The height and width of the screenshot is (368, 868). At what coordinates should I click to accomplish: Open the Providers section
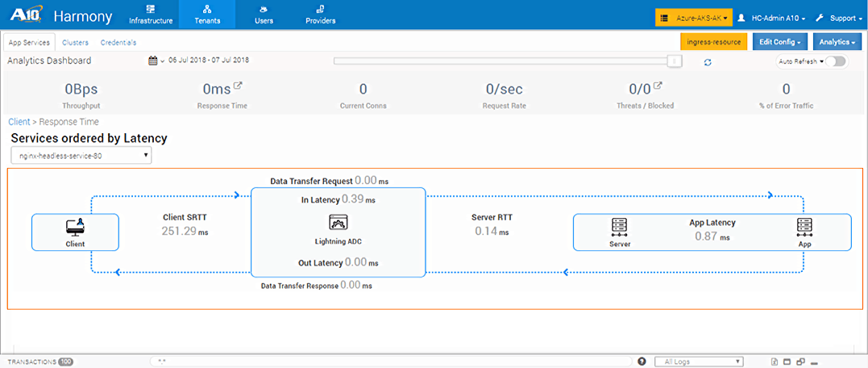(321, 15)
